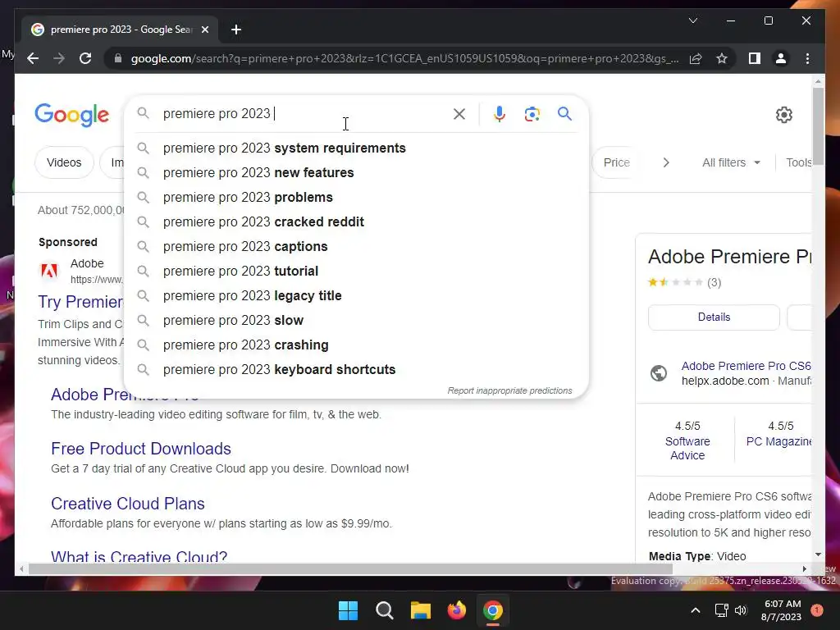Image resolution: width=840 pixels, height=630 pixels.
Task: Select suggestion problems
Action: (x=356, y=197)
